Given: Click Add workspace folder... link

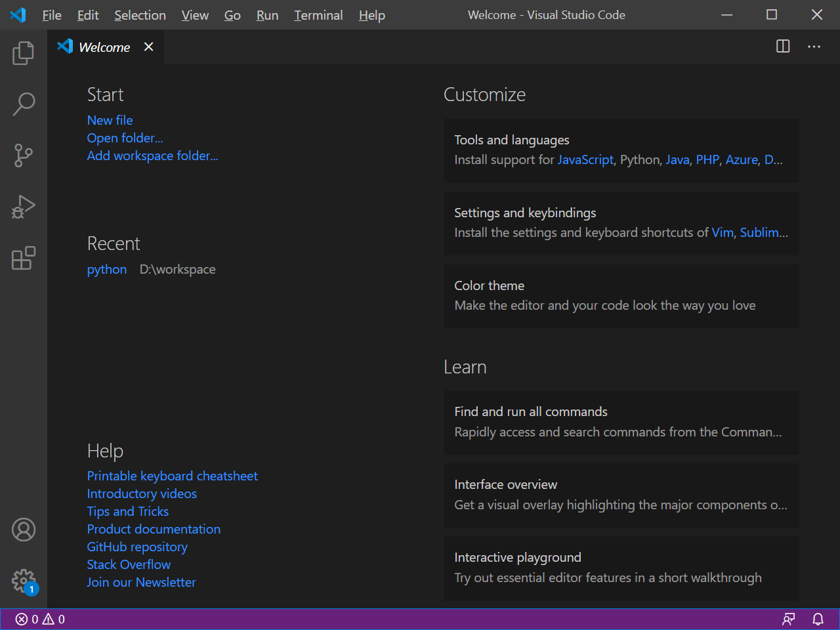Looking at the screenshot, I should pyautogui.click(x=152, y=156).
